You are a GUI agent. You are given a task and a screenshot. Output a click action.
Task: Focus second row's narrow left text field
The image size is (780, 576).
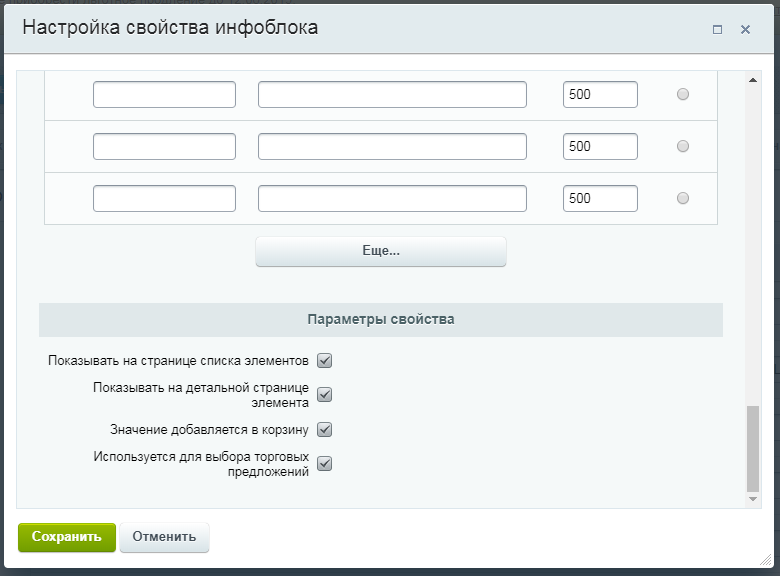click(x=164, y=146)
